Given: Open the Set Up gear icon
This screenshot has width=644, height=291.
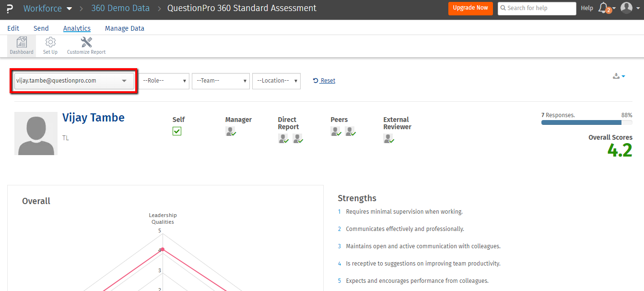Looking at the screenshot, I should 50,43.
